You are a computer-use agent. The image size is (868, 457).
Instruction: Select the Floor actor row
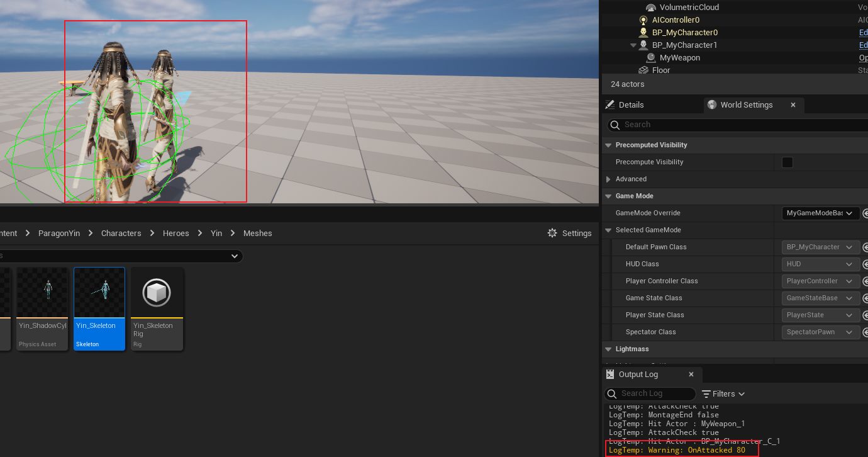(734, 71)
